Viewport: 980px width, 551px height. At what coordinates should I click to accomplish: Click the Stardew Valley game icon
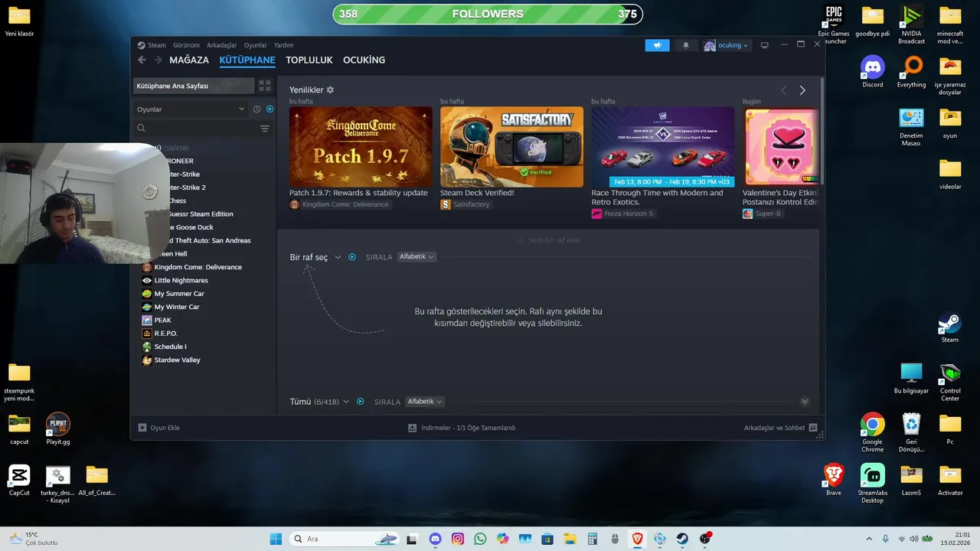[x=147, y=360]
